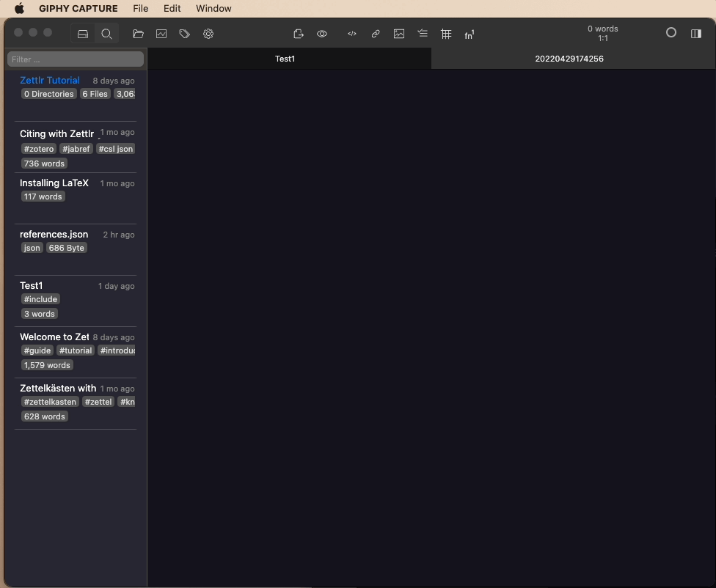Screen dimensions: 716x588
Task: Start the Pomodoro timer circle
Action: click(x=671, y=33)
